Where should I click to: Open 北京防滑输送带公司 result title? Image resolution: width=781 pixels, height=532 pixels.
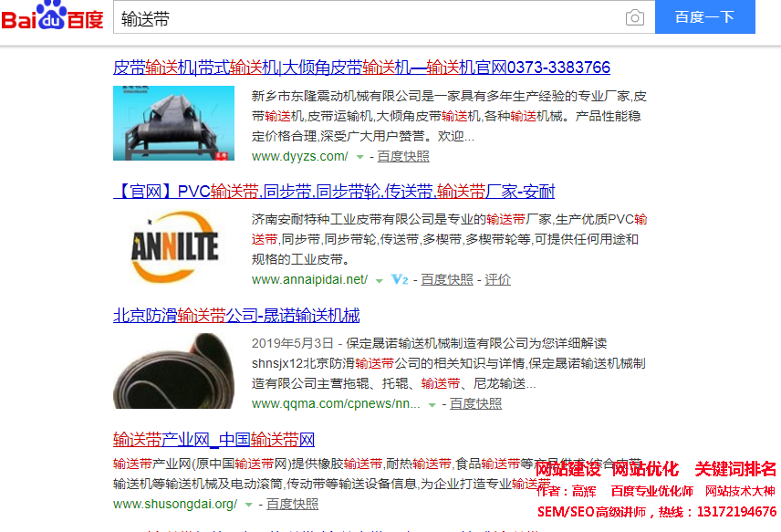coord(236,316)
